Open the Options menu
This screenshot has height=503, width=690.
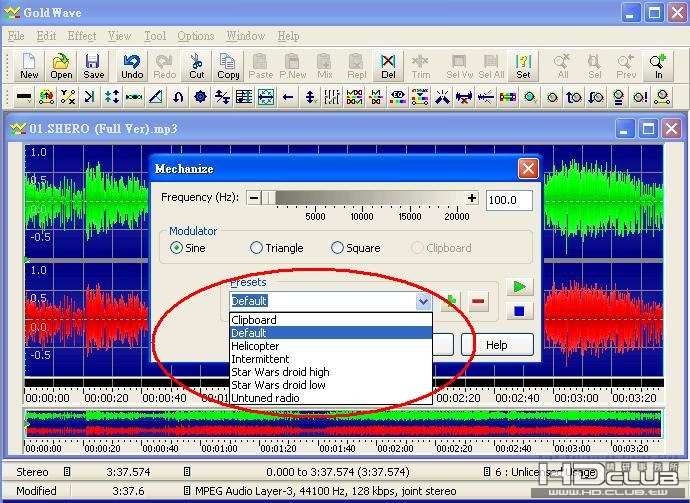coord(196,36)
